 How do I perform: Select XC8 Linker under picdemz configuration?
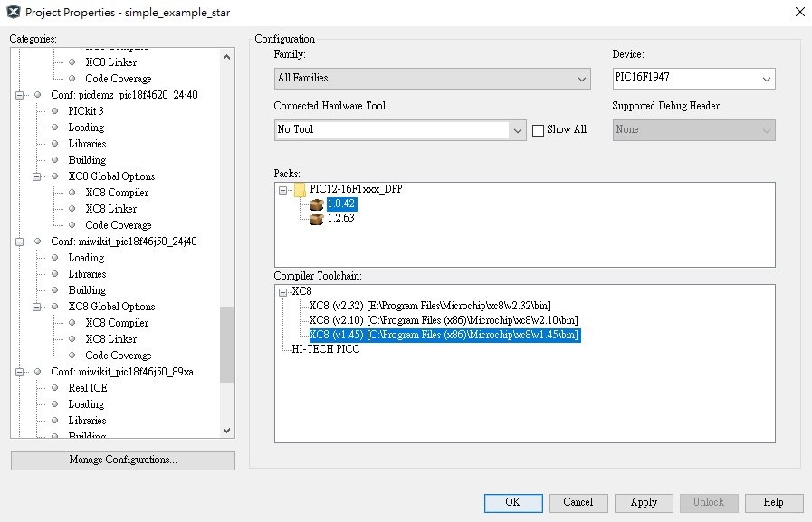pos(110,209)
